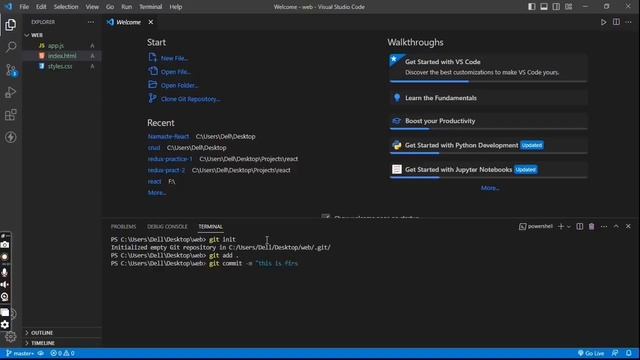Image resolution: width=640 pixels, height=360 pixels.
Task: Click the Manage gear icon in activity bar
Action: coord(11,336)
